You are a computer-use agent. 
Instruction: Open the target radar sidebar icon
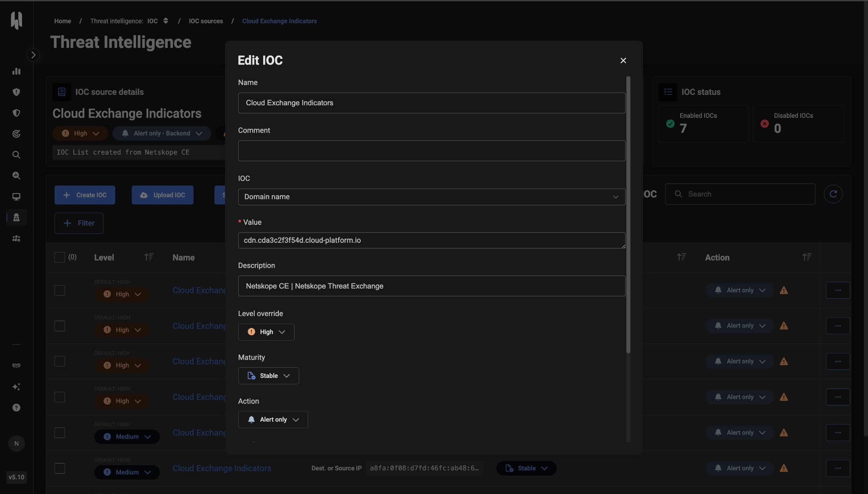tap(17, 134)
